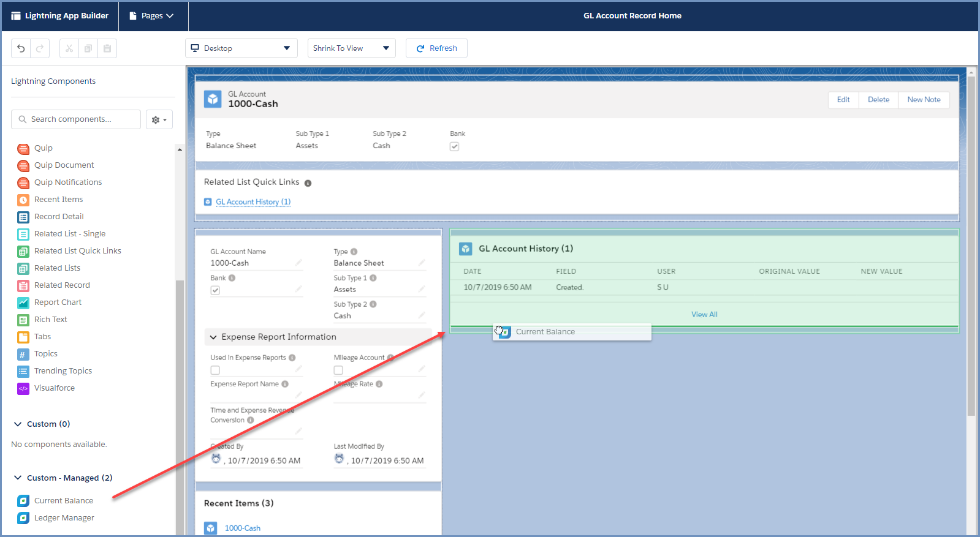Click the 10/7/2019 6:50 AM history date cell
This screenshot has width=980, height=537.
(498, 287)
